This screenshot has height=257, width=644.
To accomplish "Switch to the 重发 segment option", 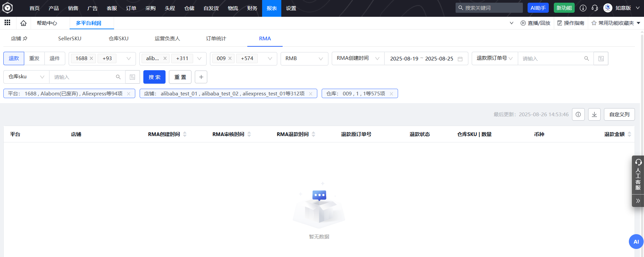I will (x=34, y=58).
